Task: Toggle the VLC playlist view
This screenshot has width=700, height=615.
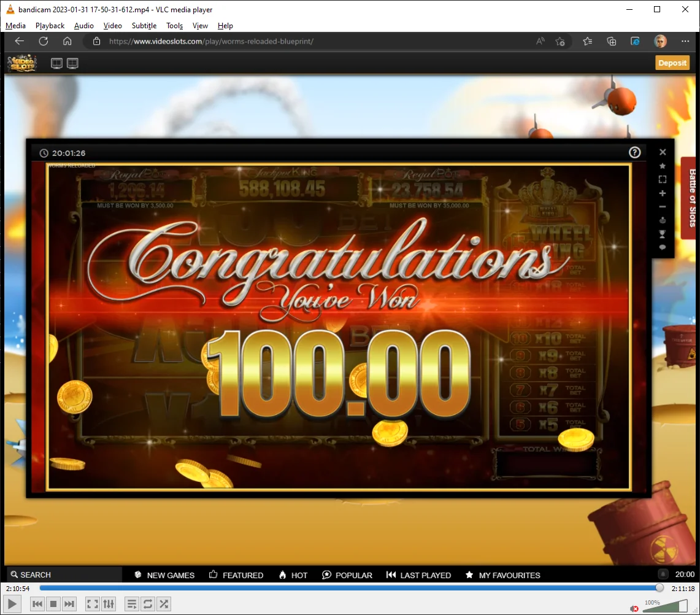Action: pyautogui.click(x=132, y=605)
